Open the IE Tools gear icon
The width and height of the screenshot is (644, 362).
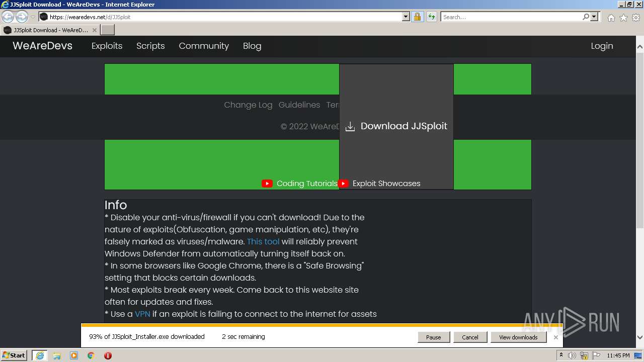point(636,18)
